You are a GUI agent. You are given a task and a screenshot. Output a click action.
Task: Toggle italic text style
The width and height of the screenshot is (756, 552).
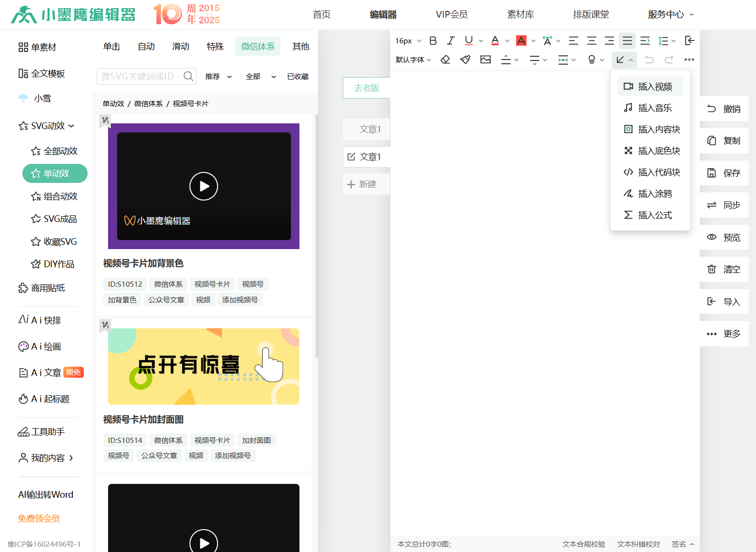coord(450,40)
